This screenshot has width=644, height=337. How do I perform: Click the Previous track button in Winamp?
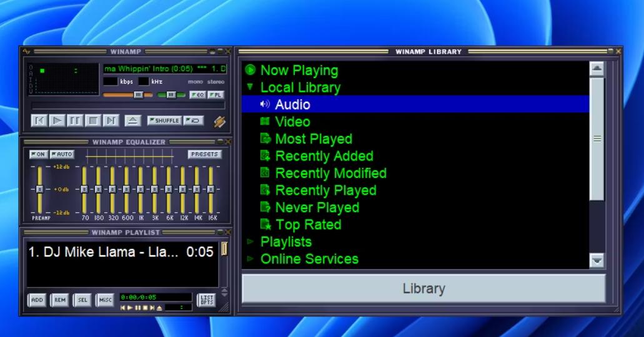click(39, 120)
